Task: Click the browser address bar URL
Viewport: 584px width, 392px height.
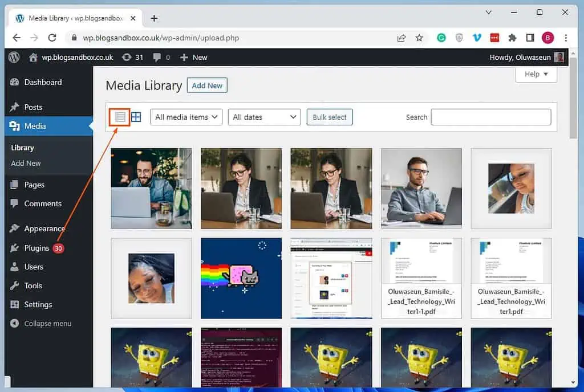Action: click(x=161, y=38)
